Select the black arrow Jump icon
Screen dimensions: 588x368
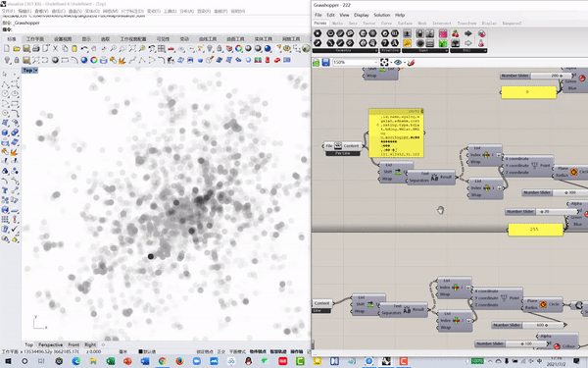[x=468, y=33]
